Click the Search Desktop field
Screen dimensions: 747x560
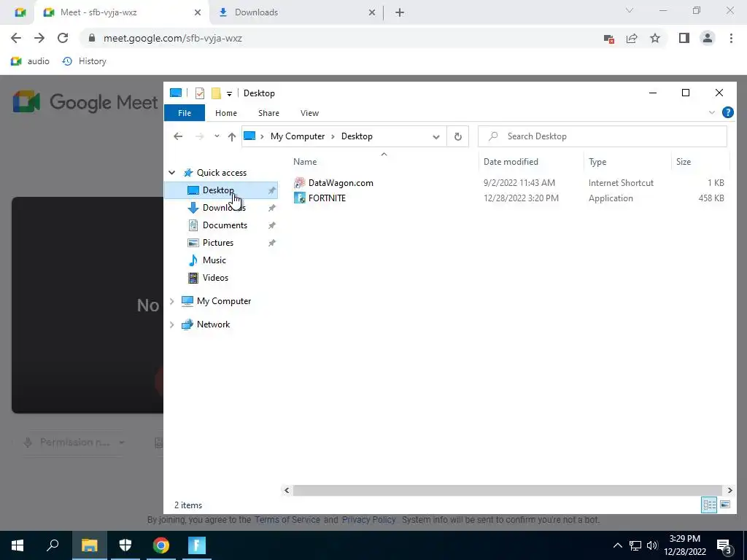click(602, 136)
